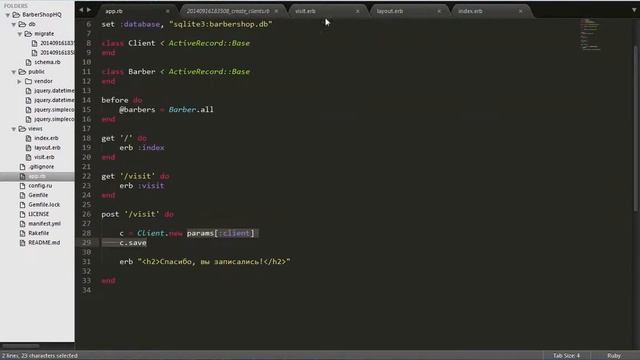Click the editor vertical scrollbar
This screenshot has width=640, height=360.
pyautogui.click(x=635, y=129)
